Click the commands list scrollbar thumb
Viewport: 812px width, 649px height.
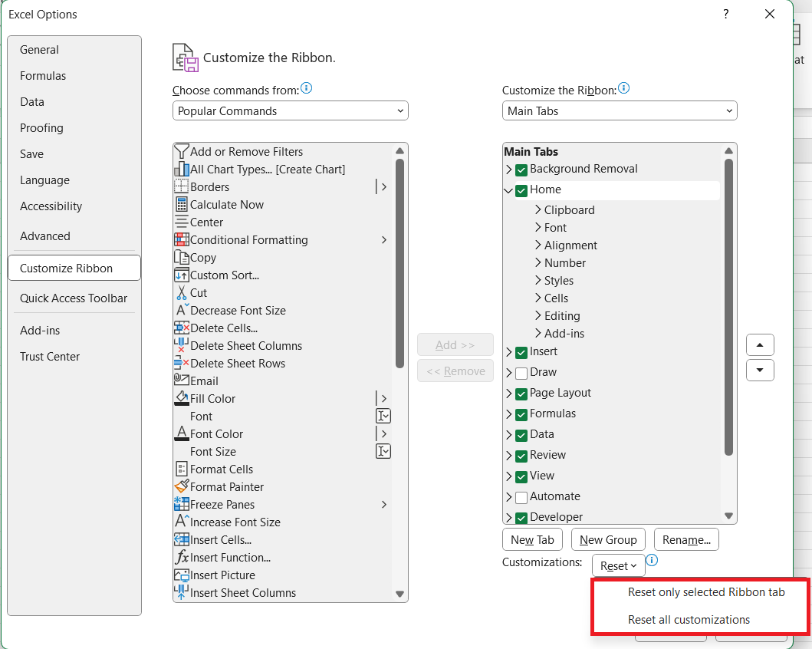[x=399, y=263]
